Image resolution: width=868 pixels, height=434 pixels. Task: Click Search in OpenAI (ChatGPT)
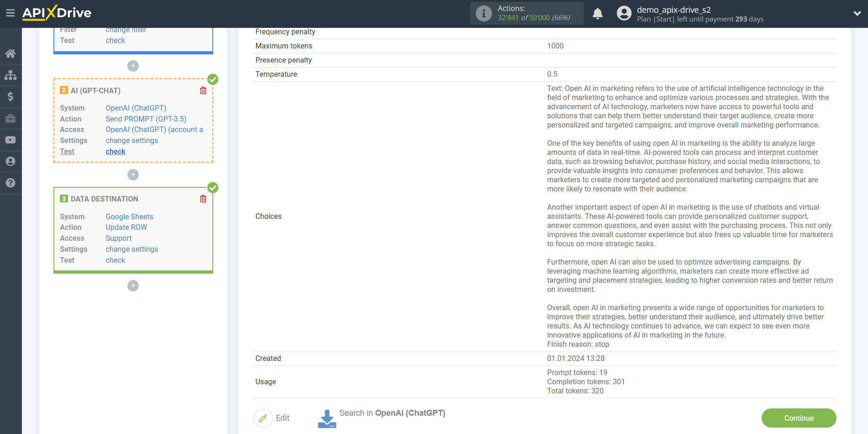[x=392, y=413]
